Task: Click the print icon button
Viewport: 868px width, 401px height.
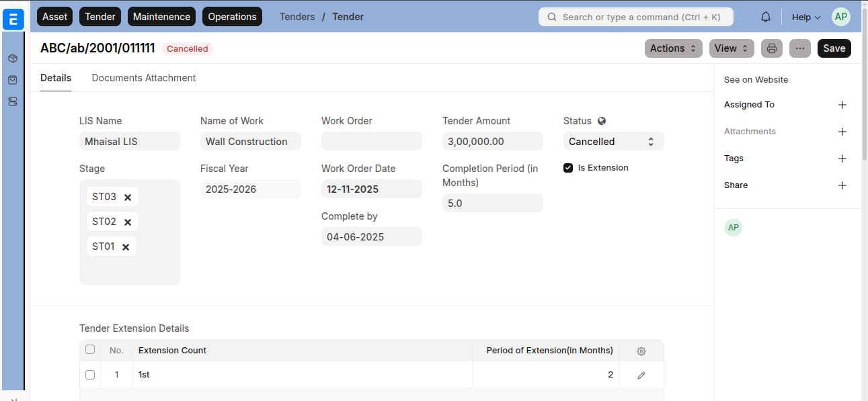Action: (772, 48)
